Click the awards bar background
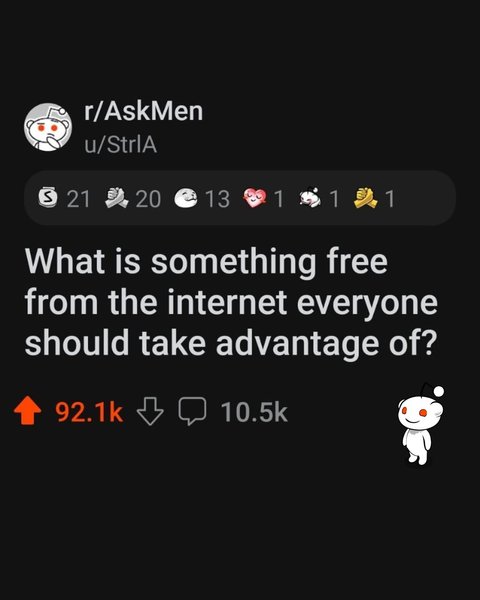 click(x=240, y=198)
